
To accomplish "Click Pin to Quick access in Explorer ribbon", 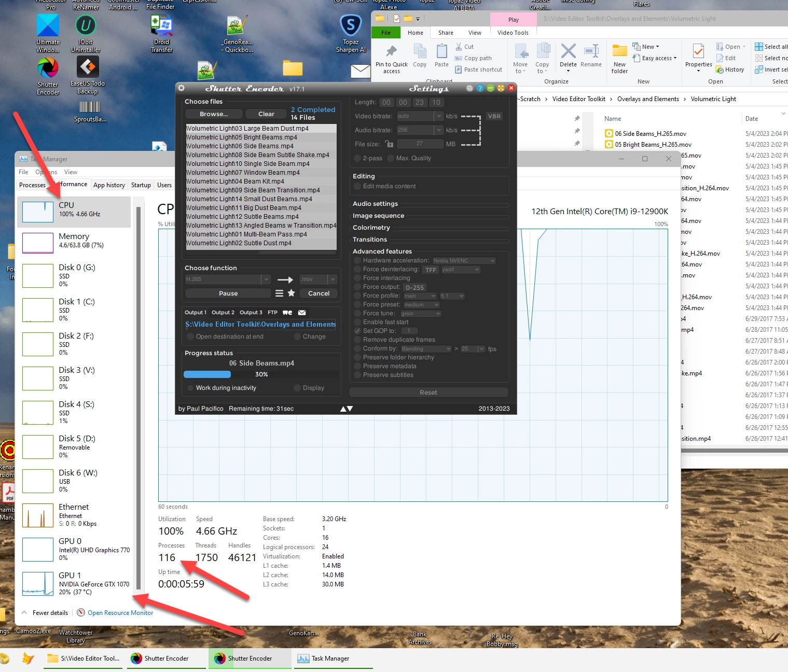I will tap(392, 59).
